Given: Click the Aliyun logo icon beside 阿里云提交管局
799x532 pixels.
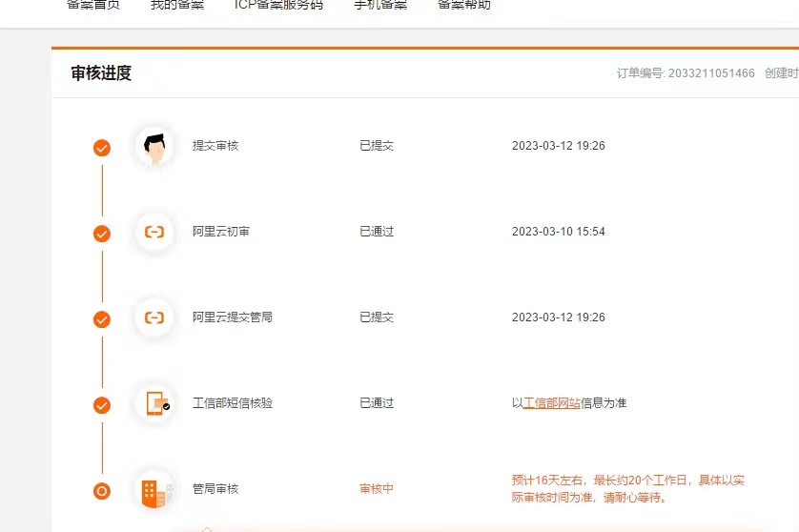Looking at the screenshot, I should tap(154, 318).
